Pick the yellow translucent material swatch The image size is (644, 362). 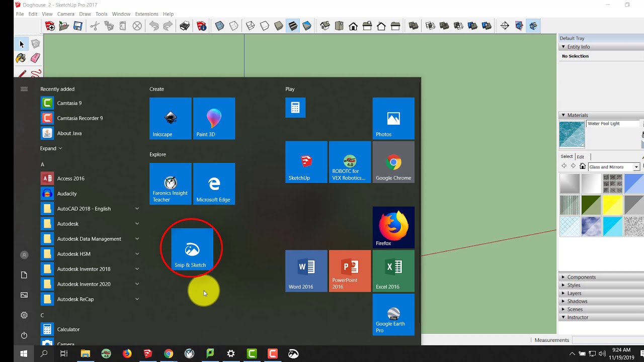[613, 205]
